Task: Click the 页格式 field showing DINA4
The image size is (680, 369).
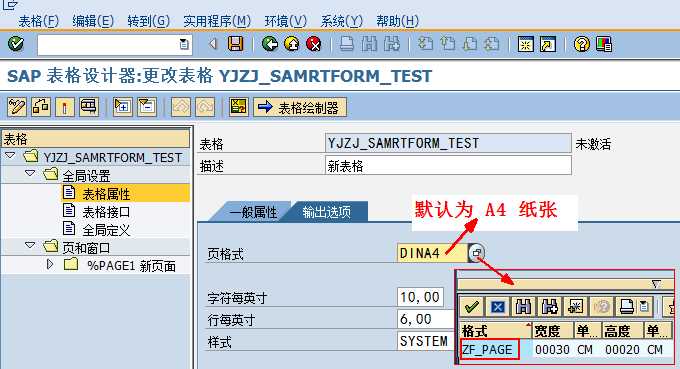Action: [432, 253]
